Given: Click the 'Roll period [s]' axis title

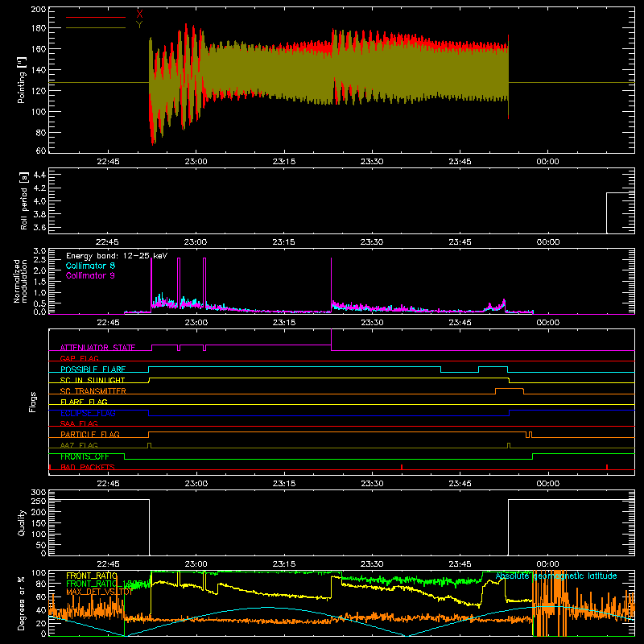Looking at the screenshot, I should point(24,200).
